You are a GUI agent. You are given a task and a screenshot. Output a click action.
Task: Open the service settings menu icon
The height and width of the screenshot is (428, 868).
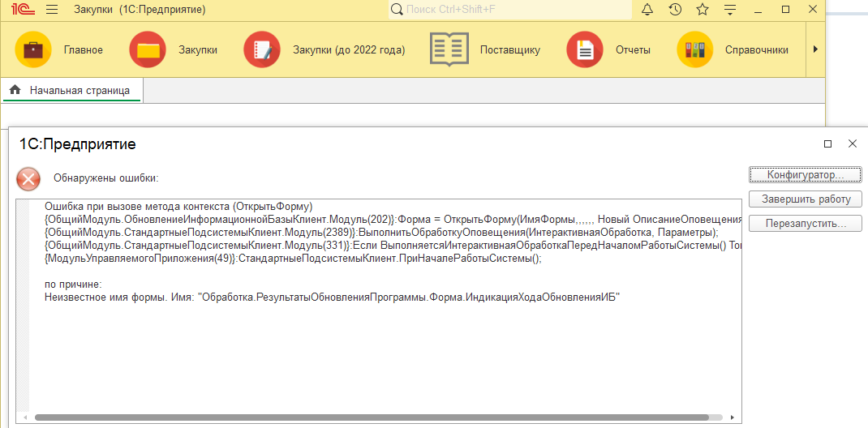tap(731, 10)
